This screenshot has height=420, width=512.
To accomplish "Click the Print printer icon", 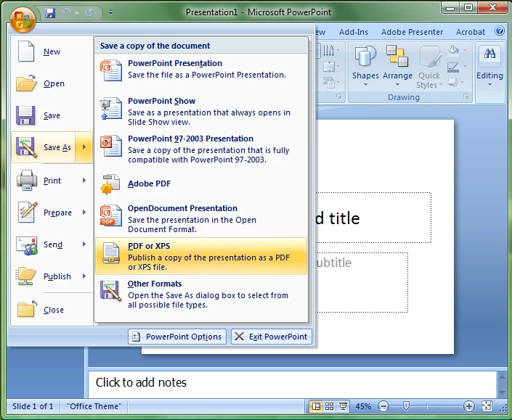I will (x=27, y=180).
